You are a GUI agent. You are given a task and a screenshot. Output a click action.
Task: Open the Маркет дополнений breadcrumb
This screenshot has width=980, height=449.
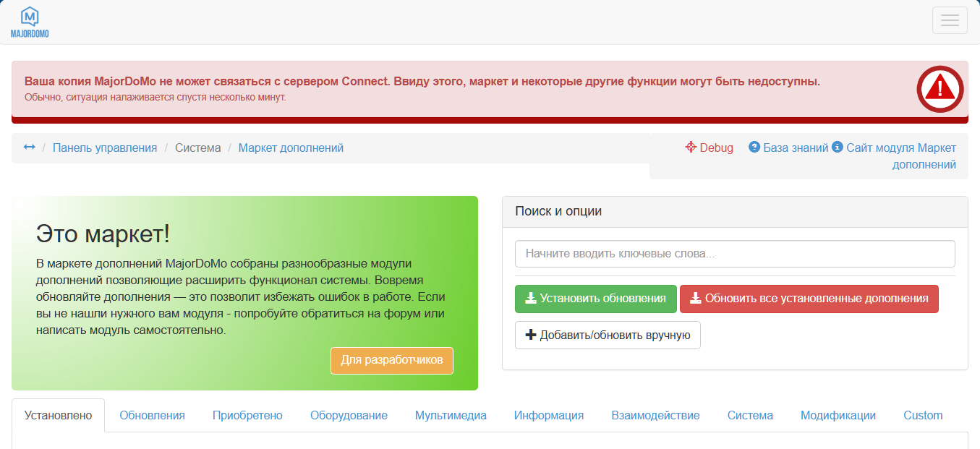pos(291,147)
